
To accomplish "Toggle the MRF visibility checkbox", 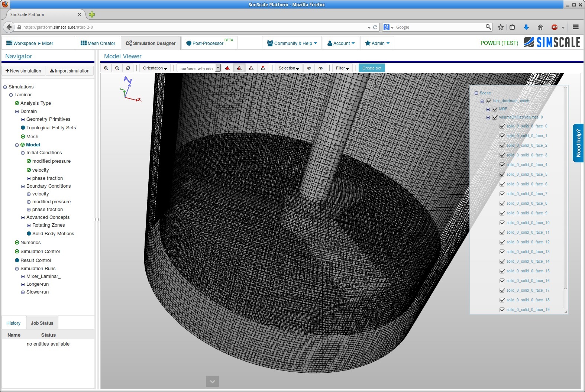I will pyautogui.click(x=495, y=109).
